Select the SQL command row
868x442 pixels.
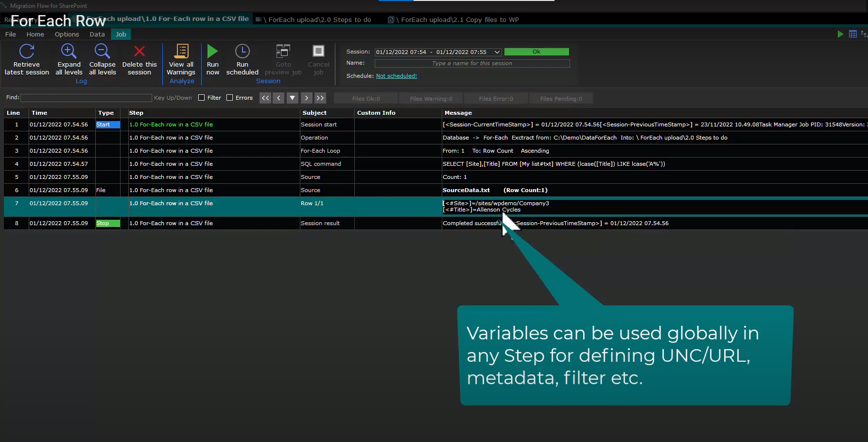click(x=436, y=164)
